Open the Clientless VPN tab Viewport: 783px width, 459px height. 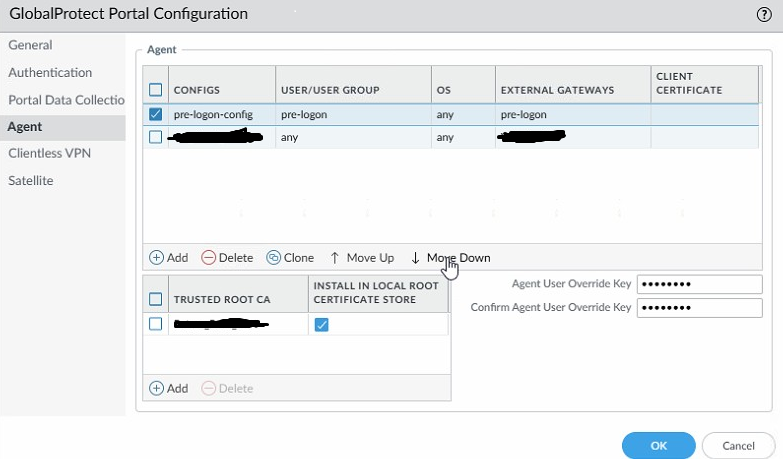tap(49, 153)
